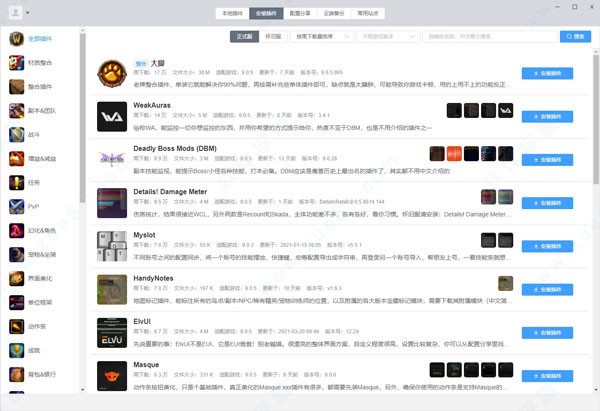Install the ElvUI plugin
This screenshot has height=411, width=600.
547,333
